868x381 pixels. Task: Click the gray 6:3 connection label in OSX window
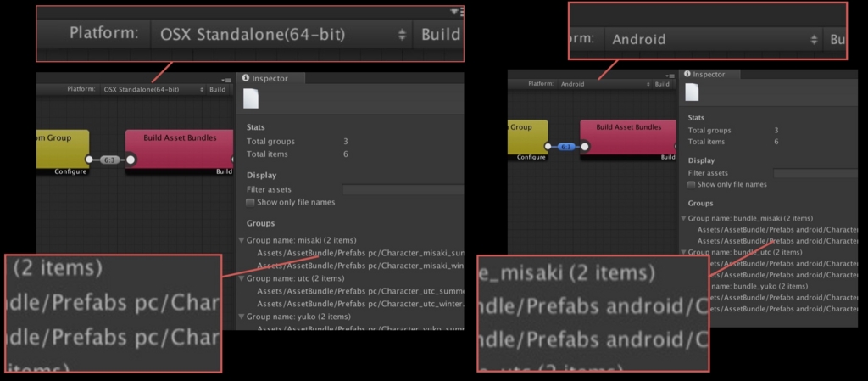(x=109, y=160)
